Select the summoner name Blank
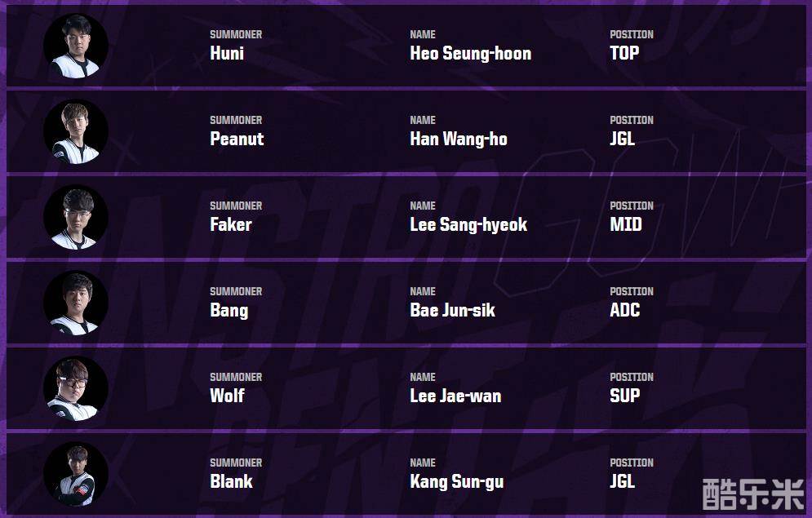Viewport: 812px width, 518px height. point(231,482)
